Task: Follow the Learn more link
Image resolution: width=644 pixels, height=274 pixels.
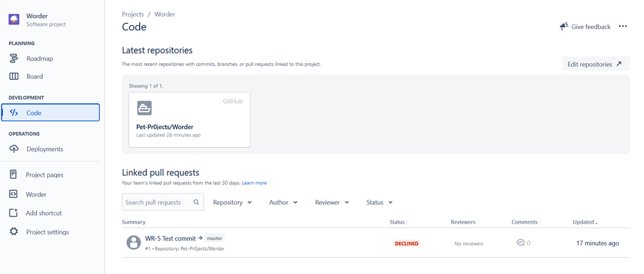Action: point(254,183)
